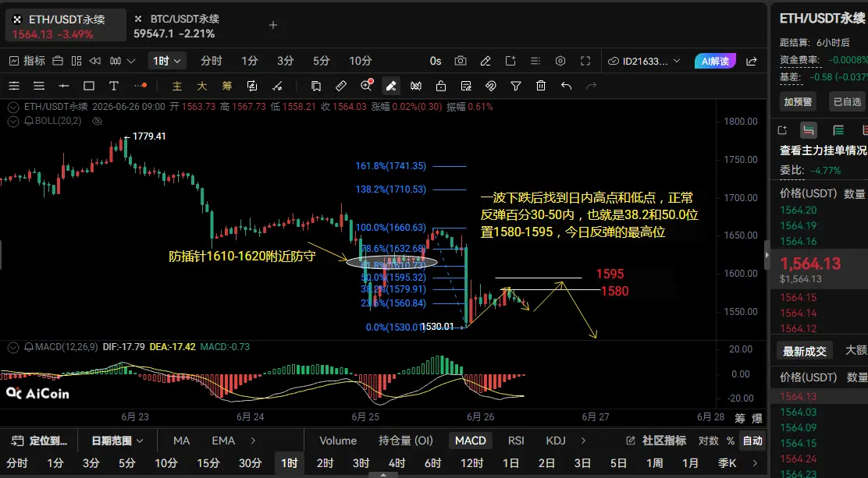Screen dimensions: 868x478
Task: Click the 查看主力挂单情况 link text
Action: (x=823, y=150)
